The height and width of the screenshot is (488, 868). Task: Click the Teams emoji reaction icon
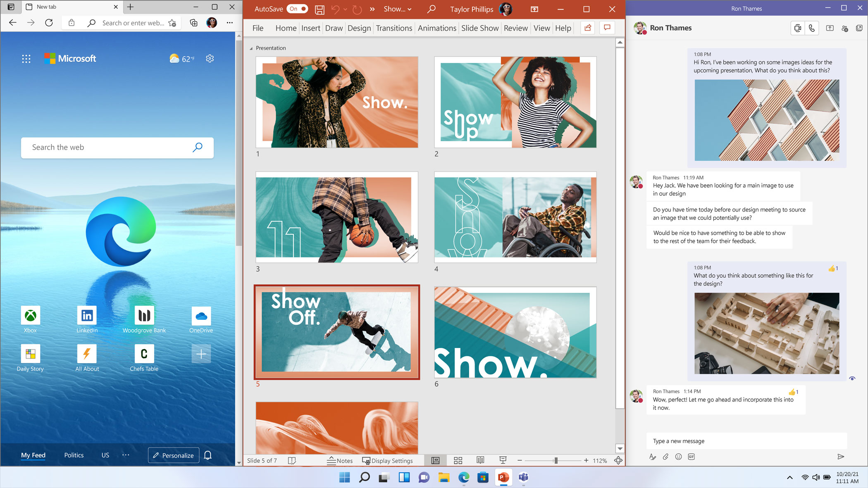(x=678, y=457)
